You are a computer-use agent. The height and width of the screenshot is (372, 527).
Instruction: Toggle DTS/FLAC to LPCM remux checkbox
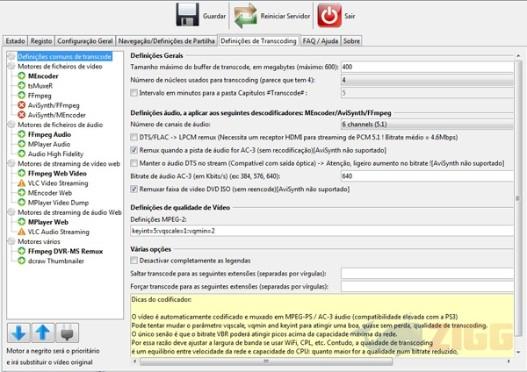(134, 137)
